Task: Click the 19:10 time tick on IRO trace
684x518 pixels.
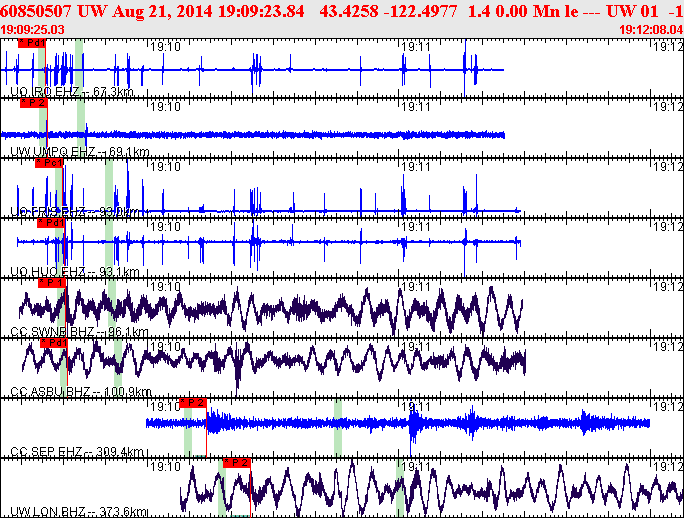Action: (164, 46)
